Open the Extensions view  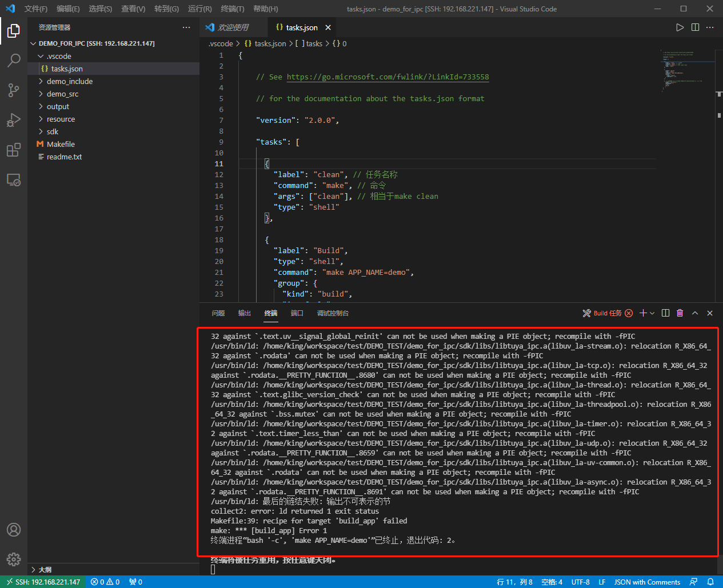pyautogui.click(x=14, y=150)
